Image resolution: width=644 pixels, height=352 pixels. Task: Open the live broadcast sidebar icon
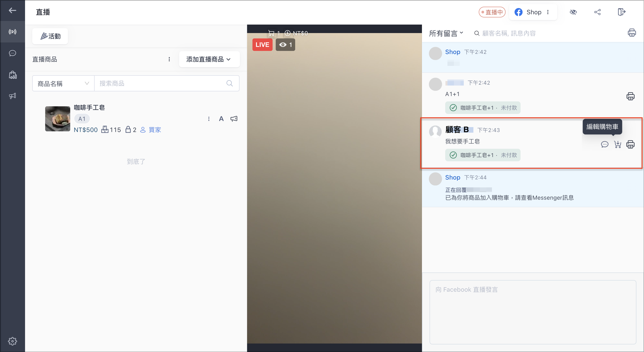point(12,32)
